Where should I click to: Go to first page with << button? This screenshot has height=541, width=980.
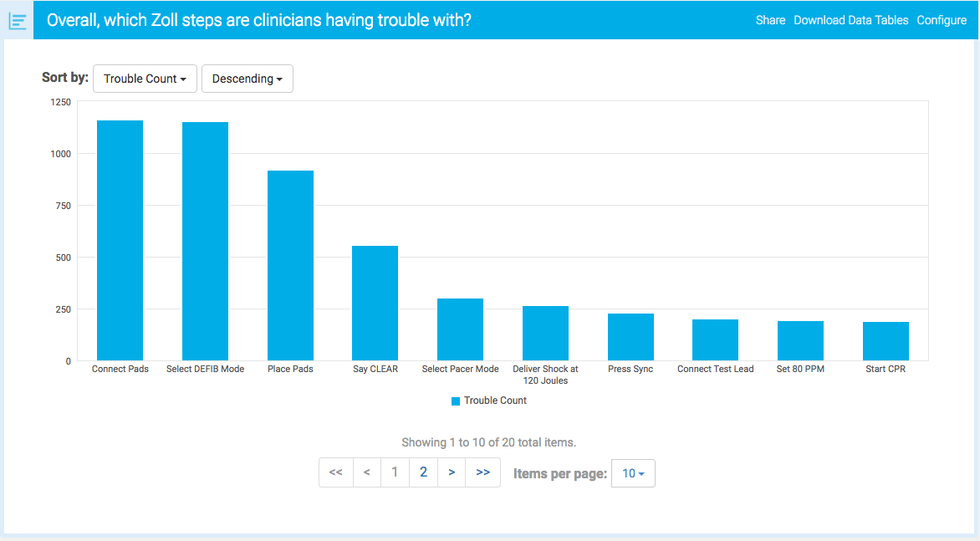(335, 472)
